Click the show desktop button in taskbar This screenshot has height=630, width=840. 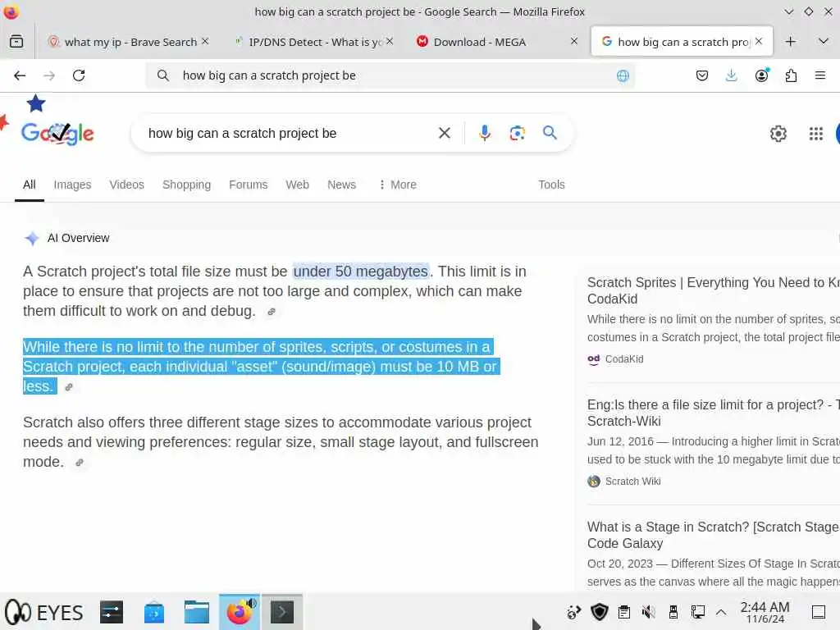(x=819, y=612)
